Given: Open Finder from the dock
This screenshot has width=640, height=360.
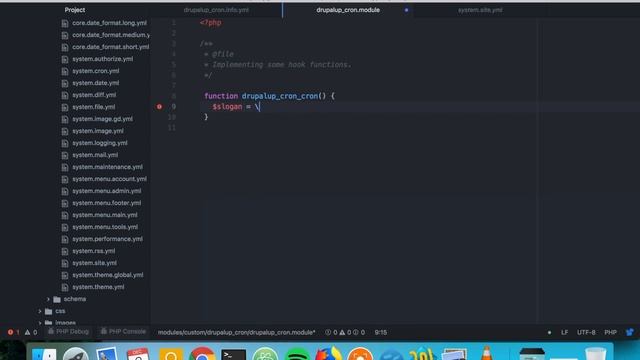Looking at the screenshot, I should tap(44, 354).
